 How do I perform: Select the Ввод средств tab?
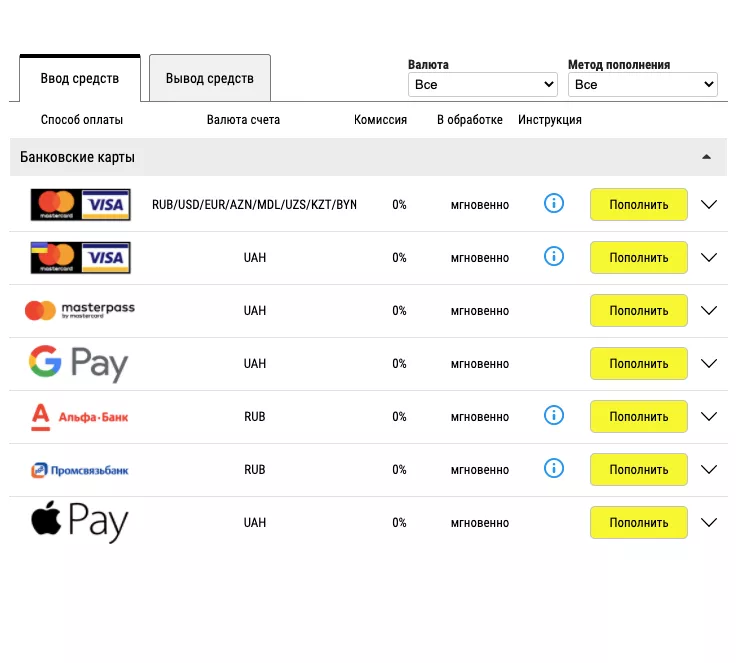(80, 78)
